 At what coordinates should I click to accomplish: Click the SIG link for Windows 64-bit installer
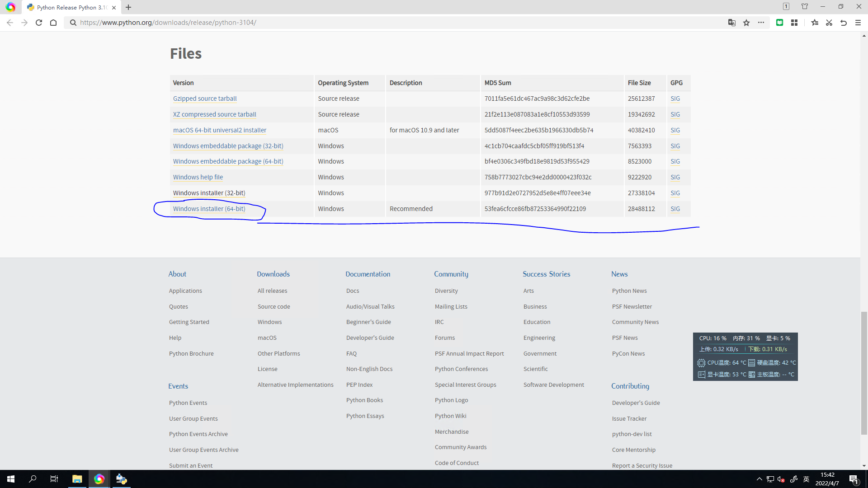(x=674, y=209)
